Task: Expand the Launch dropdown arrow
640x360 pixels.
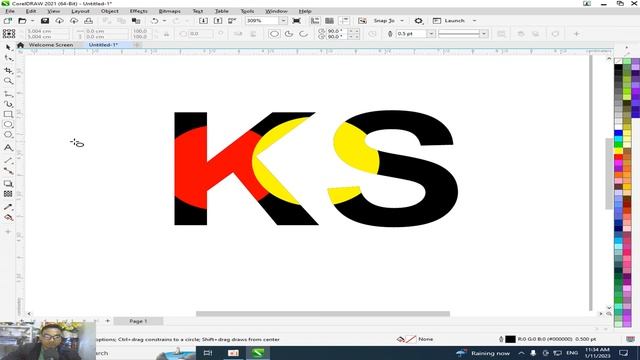Action: pyautogui.click(x=474, y=20)
